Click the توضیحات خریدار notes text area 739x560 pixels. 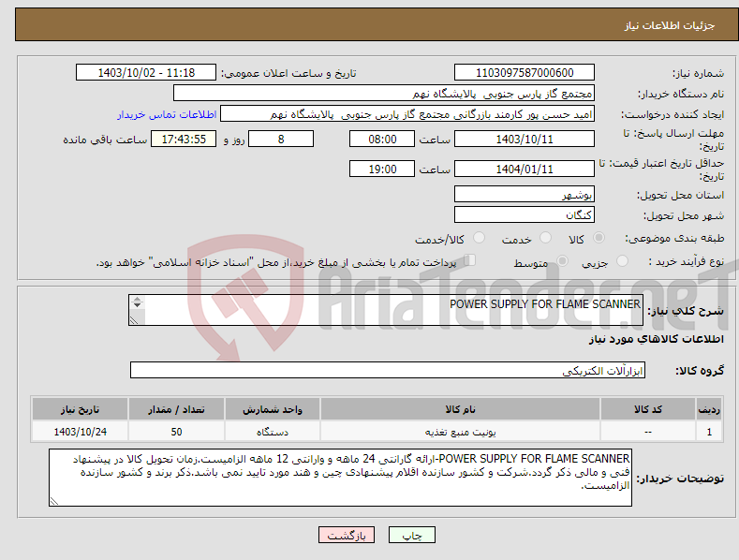click(x=340, y=478)
